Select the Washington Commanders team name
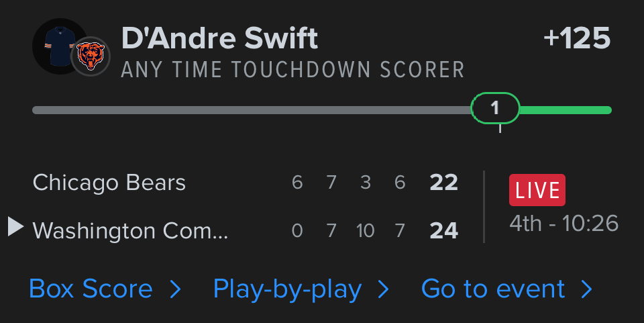The image size is (644, 323). point(130,231)
